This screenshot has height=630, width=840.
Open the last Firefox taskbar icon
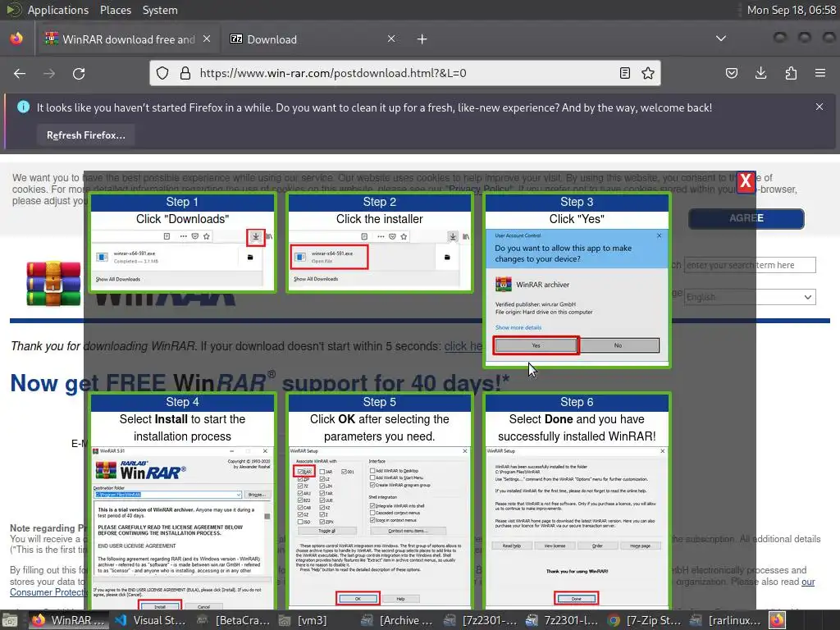(778, 620)
